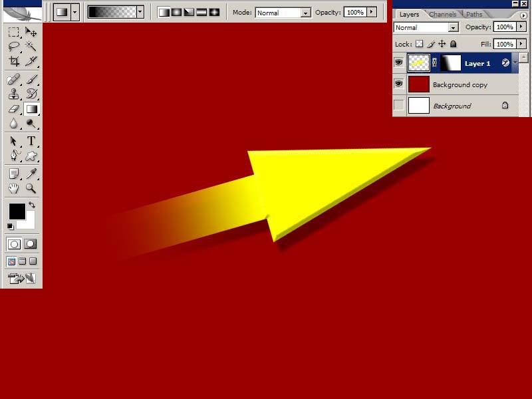Select the Lasso tool
The height and width of the screenshot is (399, 532).
13,46
